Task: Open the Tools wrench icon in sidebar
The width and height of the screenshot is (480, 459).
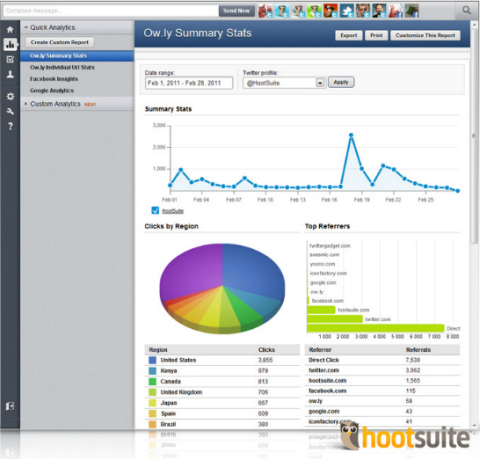Action: 10,111
